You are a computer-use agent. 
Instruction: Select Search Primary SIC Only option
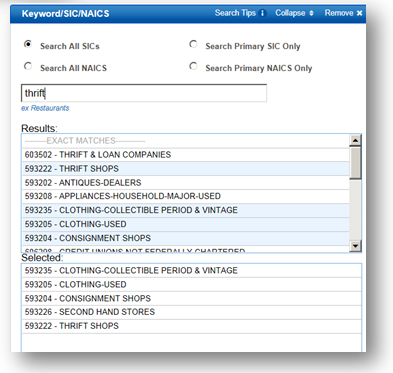193,44
